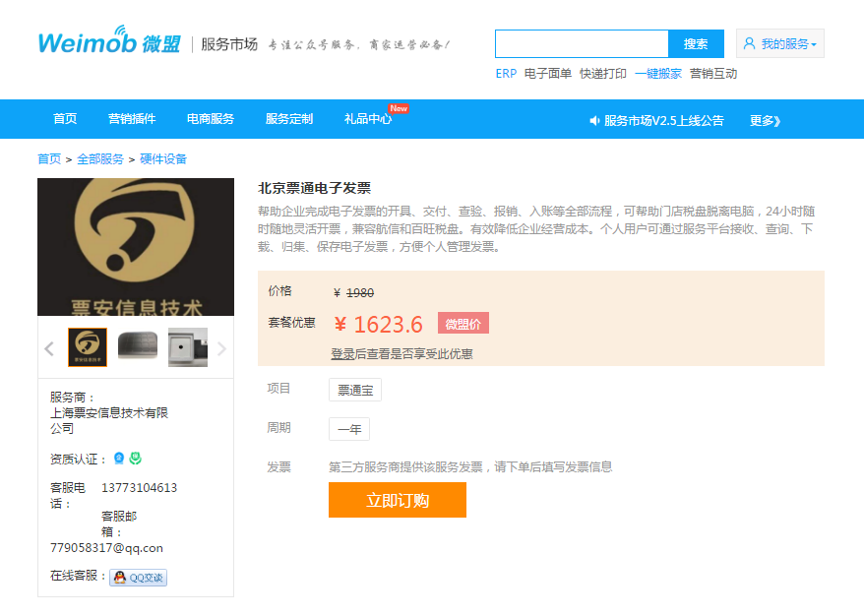Viewport: 864px width, 616px height.
Task: Click the speaker announcement icon
Action: (594, 121)
